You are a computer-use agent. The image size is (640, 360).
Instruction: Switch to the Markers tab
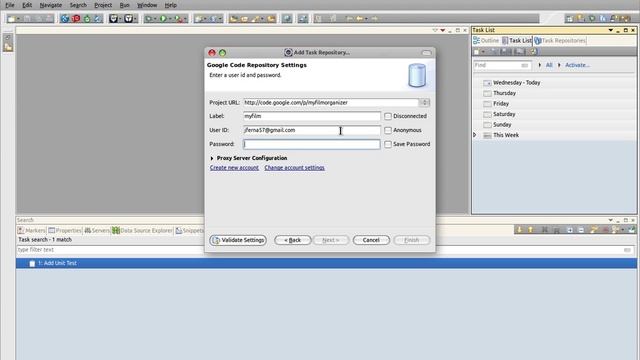pyautogui.click(x=31, y=231)
